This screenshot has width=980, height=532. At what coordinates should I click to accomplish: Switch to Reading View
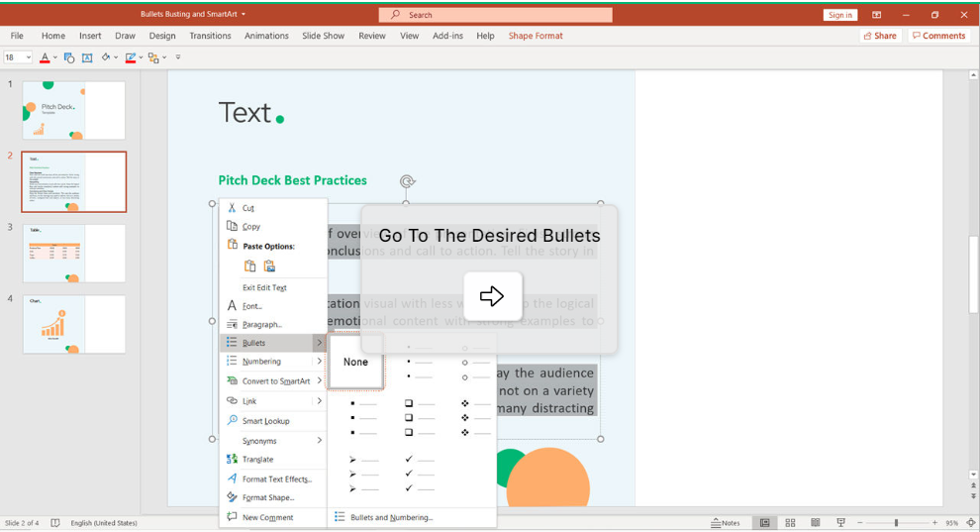pyautogui.click(x=815, y=523)
